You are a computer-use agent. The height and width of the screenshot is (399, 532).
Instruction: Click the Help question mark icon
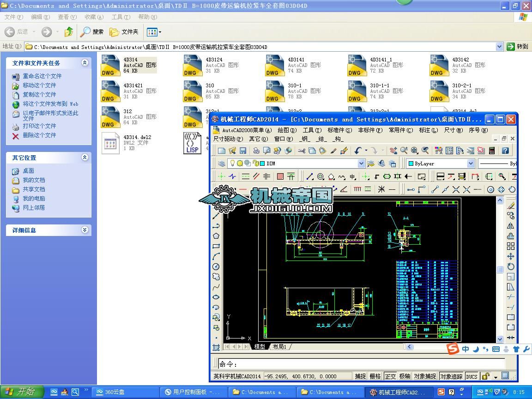pos(505,151)
